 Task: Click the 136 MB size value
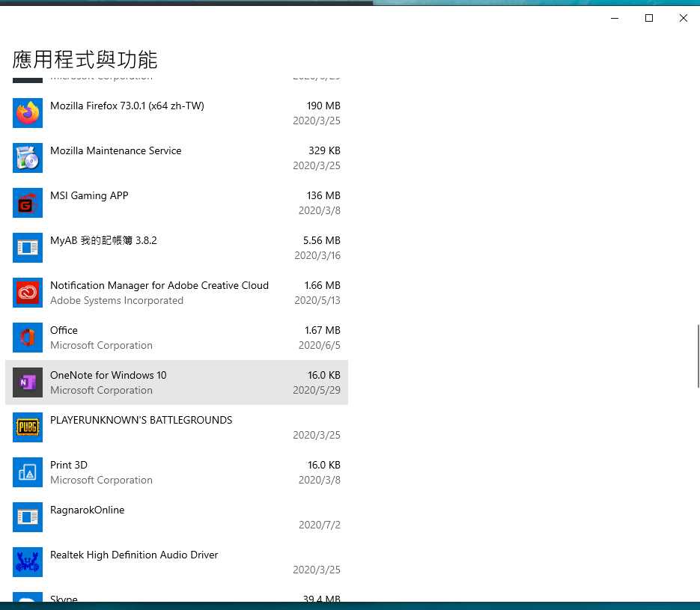click(x=323, y=196)
